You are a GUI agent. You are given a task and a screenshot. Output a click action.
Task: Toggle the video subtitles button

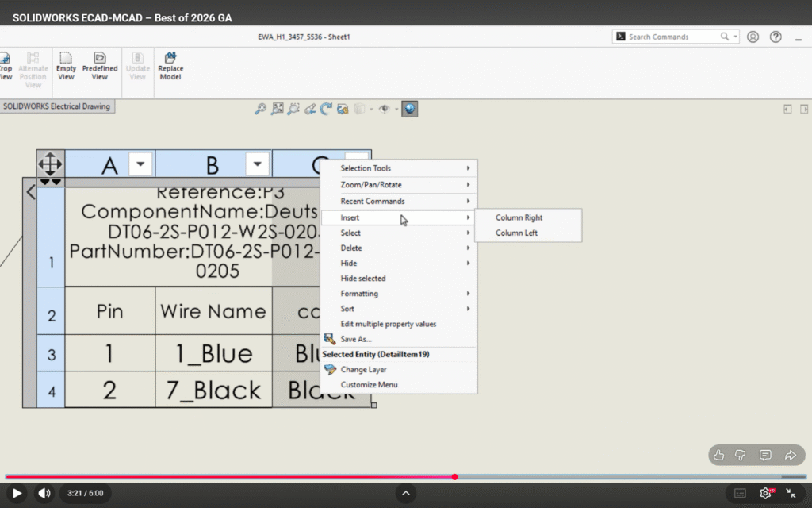coord(739,493)
